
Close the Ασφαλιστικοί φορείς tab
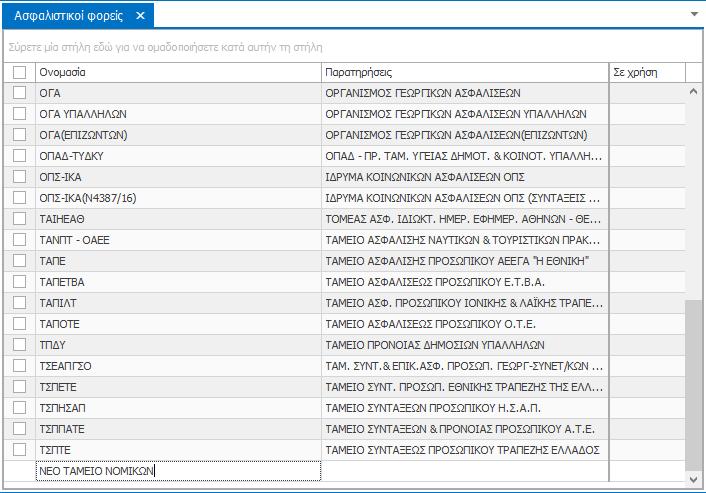140,16
